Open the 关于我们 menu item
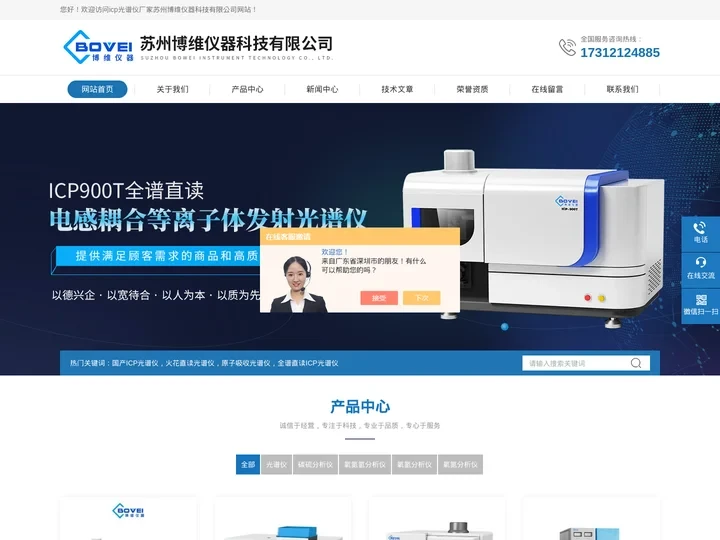 (172, 89)
